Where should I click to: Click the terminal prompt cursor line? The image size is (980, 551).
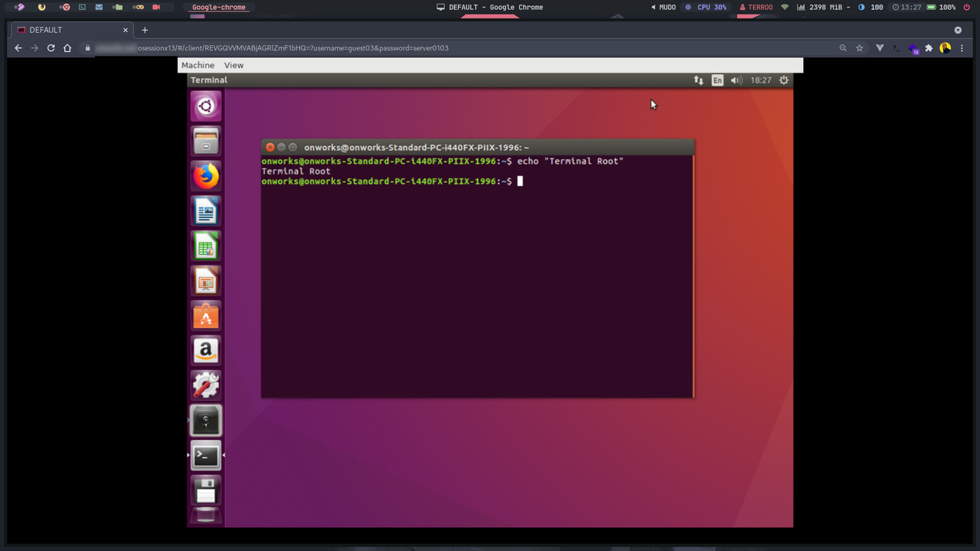click(392, 181)
